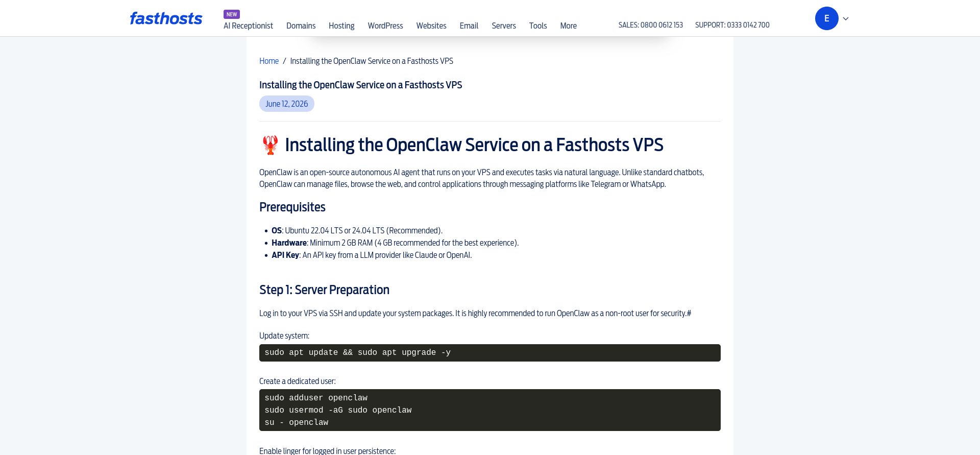Open the Email menu
980x455 pixels.
[469, 26]
